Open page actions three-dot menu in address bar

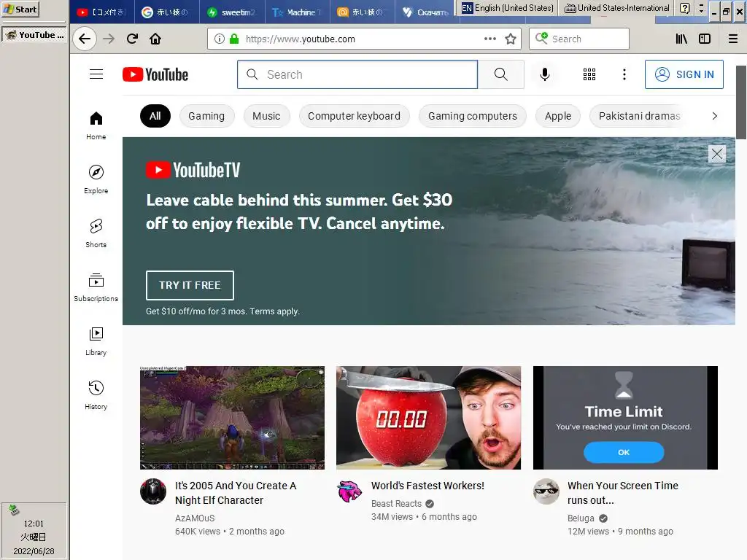tap(489, 39)
